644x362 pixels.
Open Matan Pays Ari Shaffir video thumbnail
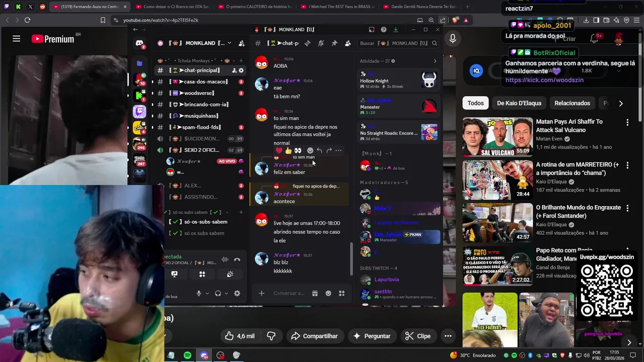tap(498, 137)
